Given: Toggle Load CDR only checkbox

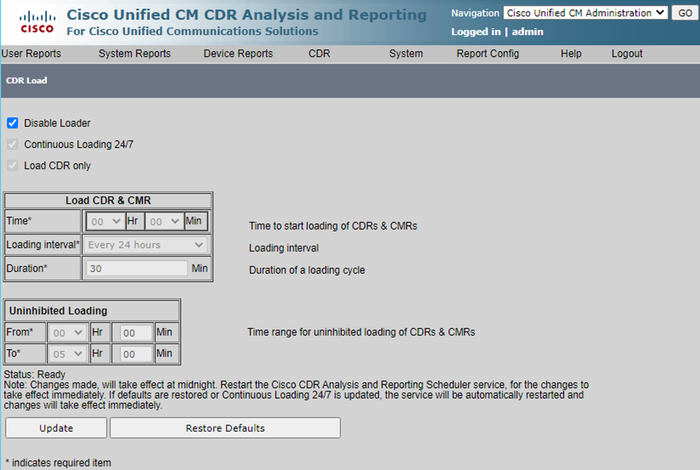Looking at the screenshot, I should click(12, 166).
